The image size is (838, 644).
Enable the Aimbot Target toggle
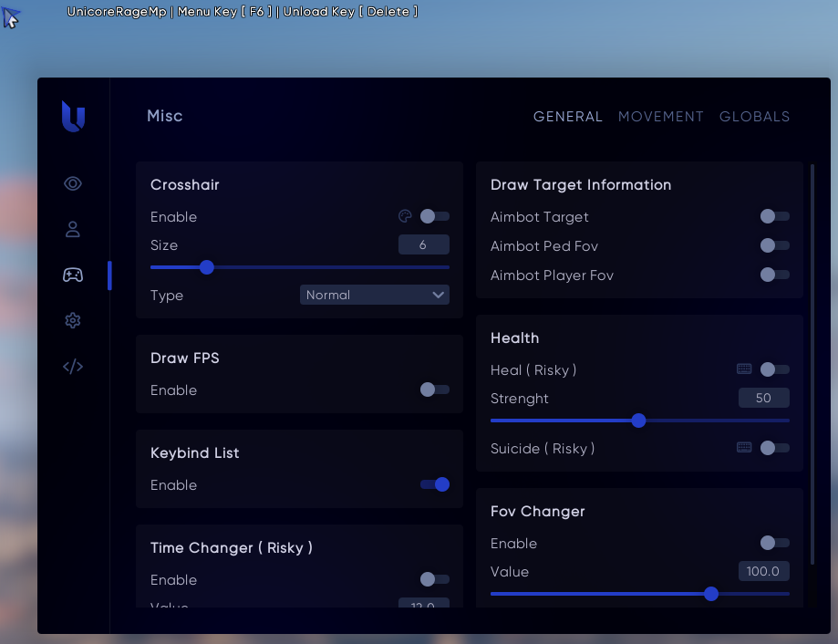[774, 216]
